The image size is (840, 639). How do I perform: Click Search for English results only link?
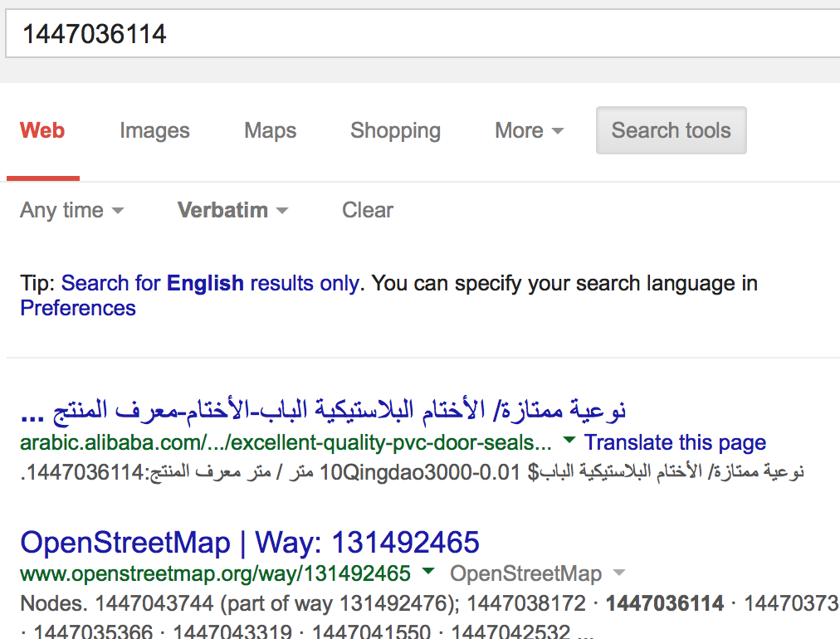pyautogui.click(x=210, y=284)
